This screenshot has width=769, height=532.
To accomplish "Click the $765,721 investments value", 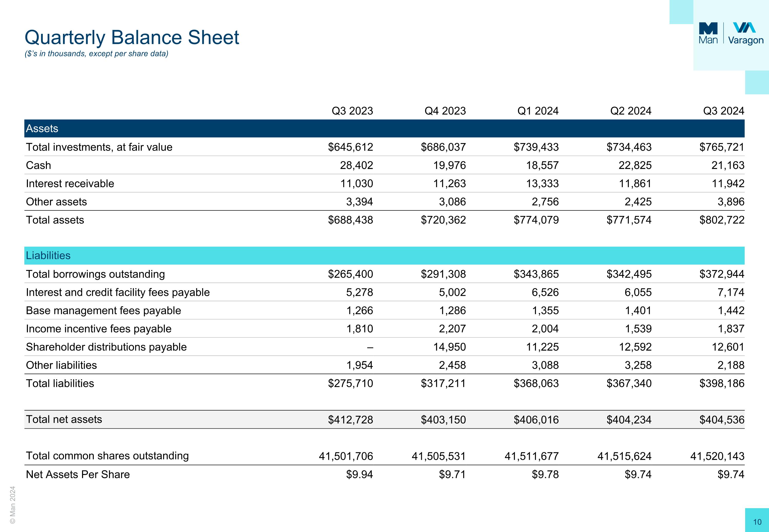I will pyautogui.click(x=722, y=147).
